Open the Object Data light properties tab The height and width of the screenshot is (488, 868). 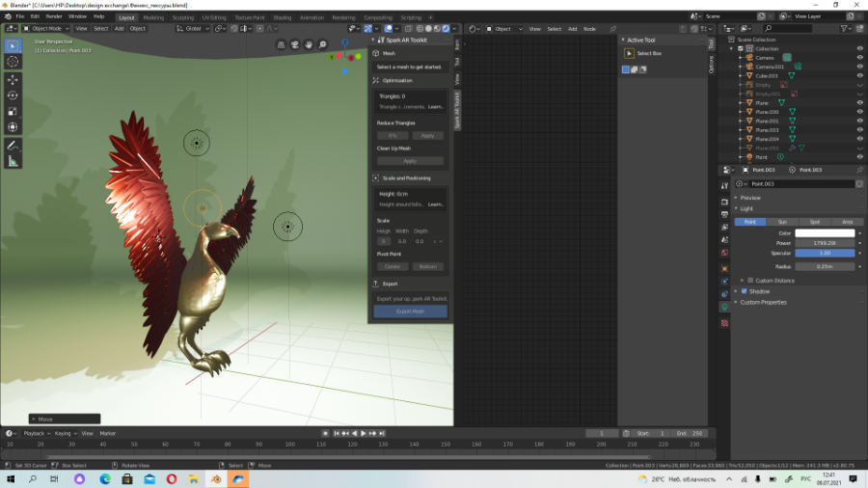pyautogui.click(x=724, y=307)
